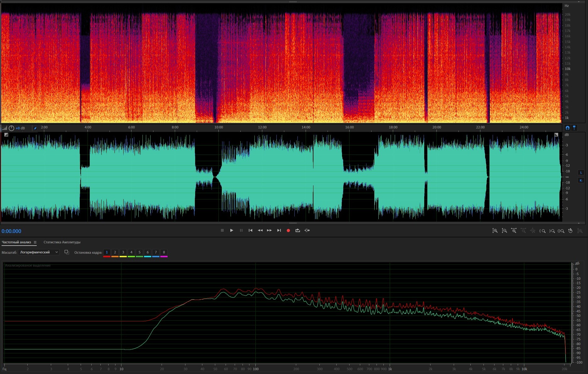The width and height of the screenshot is (588, 374).
Task: Click the fast forward icon
Action: [x=269, y=230]
